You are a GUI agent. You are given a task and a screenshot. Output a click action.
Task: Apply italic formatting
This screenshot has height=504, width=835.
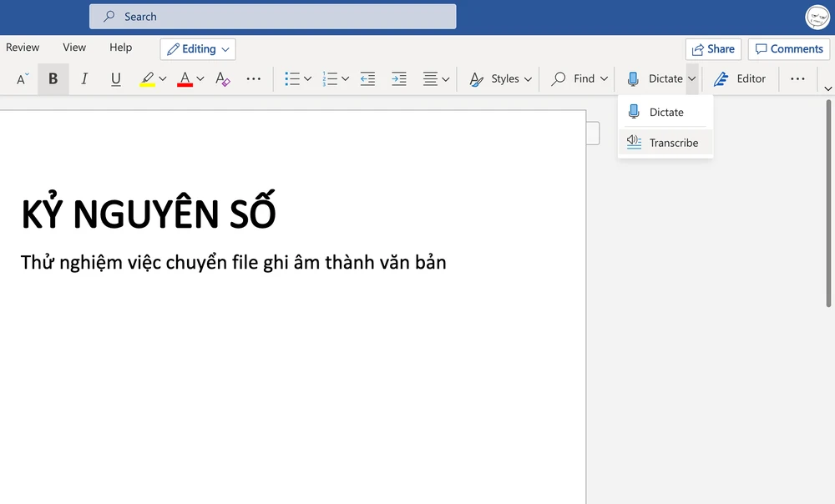click(84, 78)
